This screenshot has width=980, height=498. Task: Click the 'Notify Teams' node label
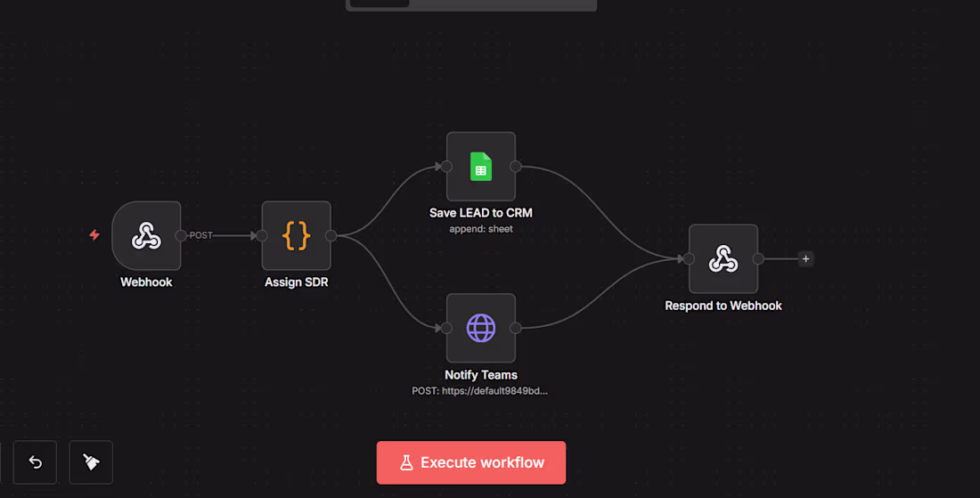480,375
